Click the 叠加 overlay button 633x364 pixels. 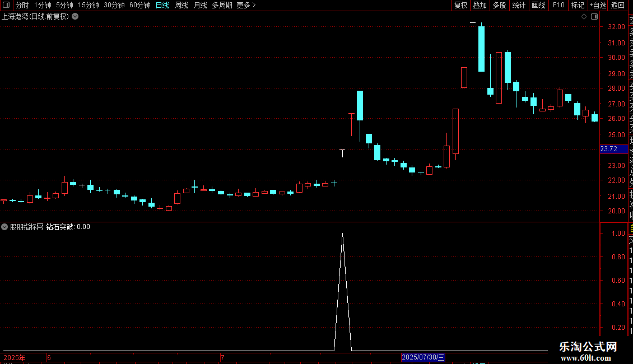pyautogui.click(x=480, y=5)
